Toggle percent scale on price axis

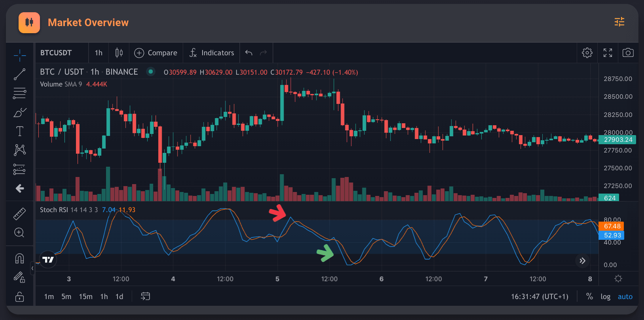tap(589, 297)
